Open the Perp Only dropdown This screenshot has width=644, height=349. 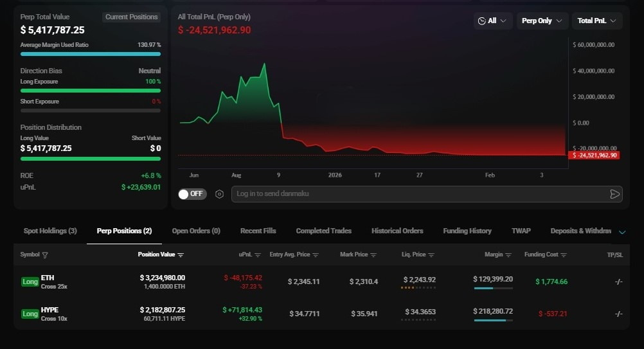(542, 21)
